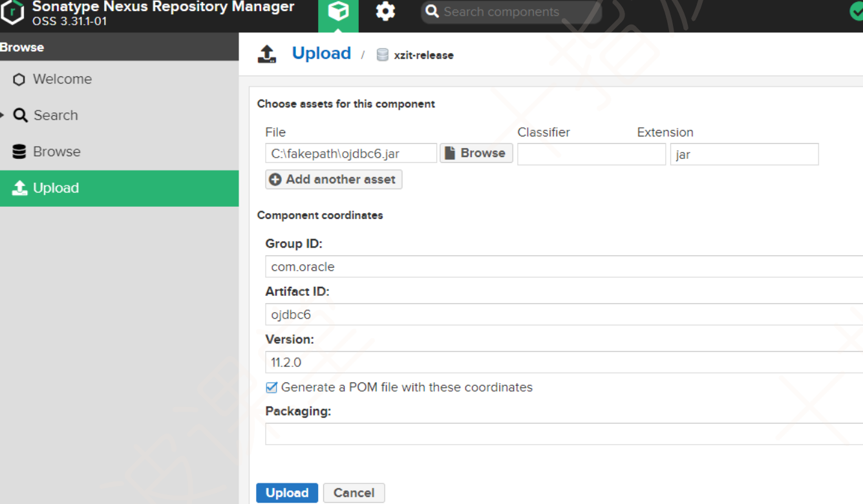
Task: Open Search in the sidebar
Action: click(x=119, y=116)
